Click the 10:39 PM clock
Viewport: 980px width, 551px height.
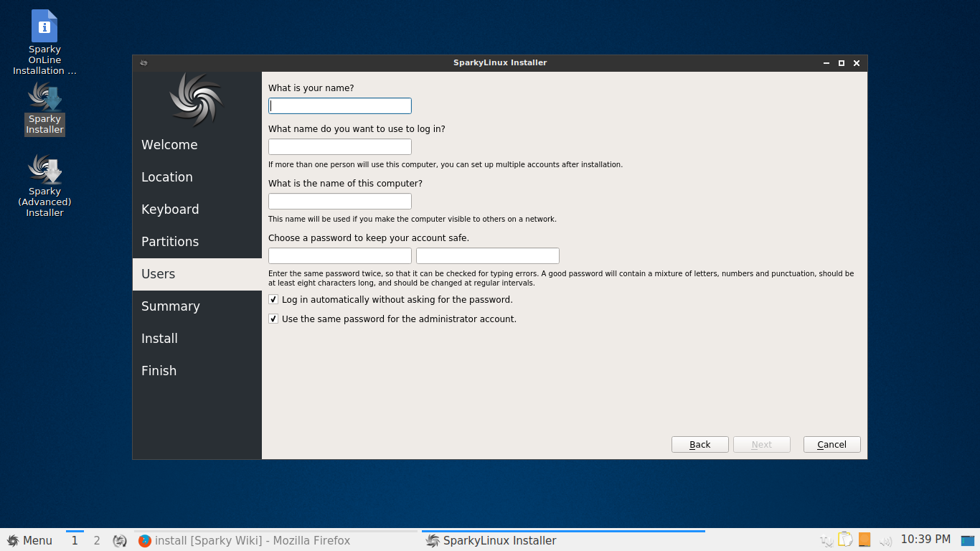925,540
